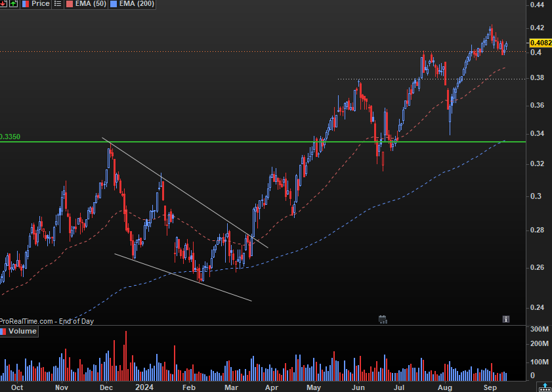
Task: Click the 100M volume axis value
Action: [x=540, y=362]
